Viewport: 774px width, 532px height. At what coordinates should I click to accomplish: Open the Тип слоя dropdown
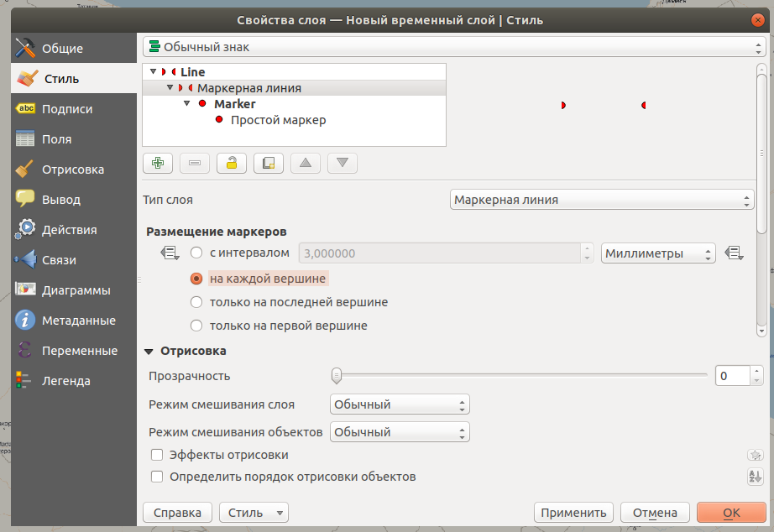601,200
